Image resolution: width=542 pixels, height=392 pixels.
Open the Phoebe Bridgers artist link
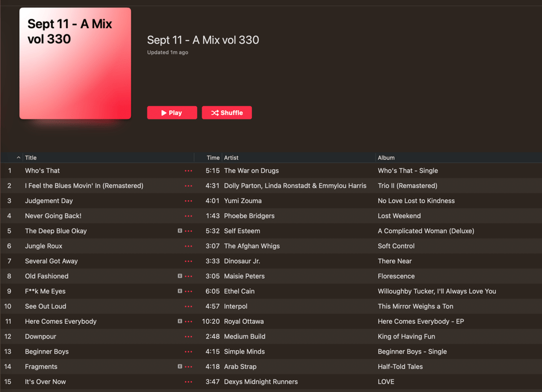pyautogui.click(x=249, y=216)
